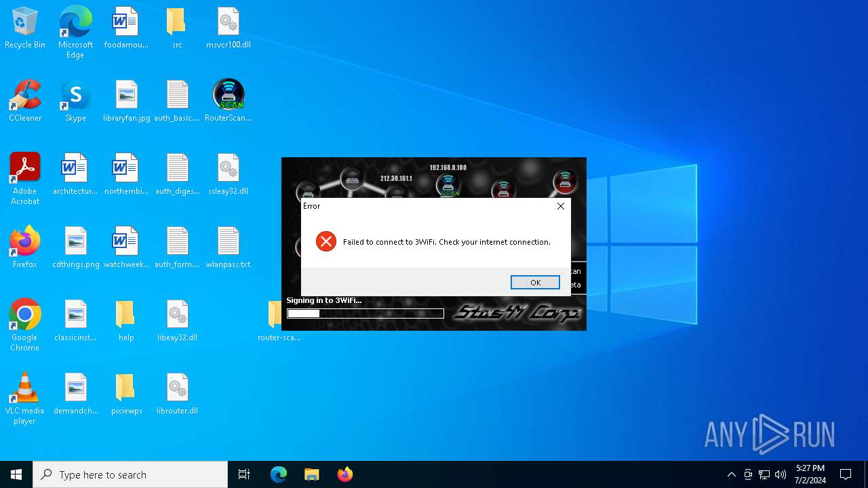Open Firefox from the taskbar

344,474
